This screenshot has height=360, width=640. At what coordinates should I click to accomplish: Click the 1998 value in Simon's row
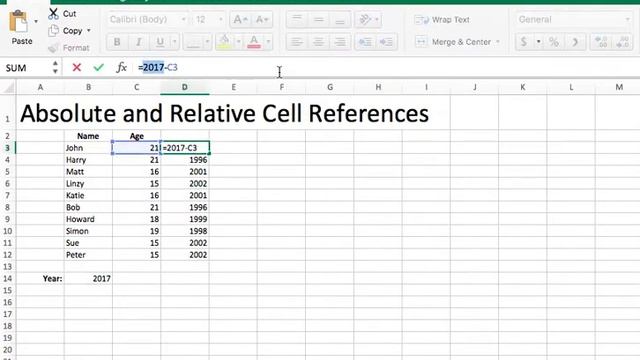pyautogui.click(x=185, y=231)
